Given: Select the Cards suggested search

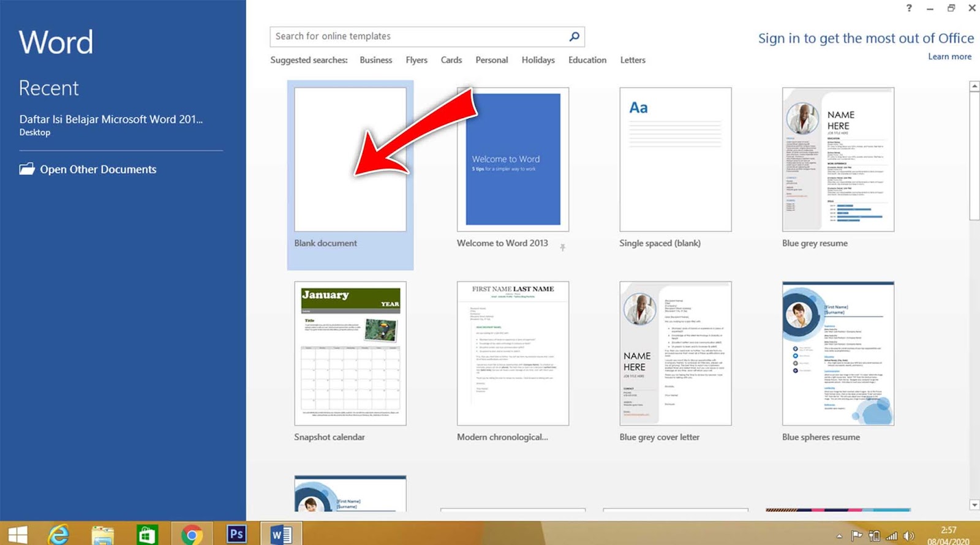Looking at the screenshot, I should [x=451, y=60].
